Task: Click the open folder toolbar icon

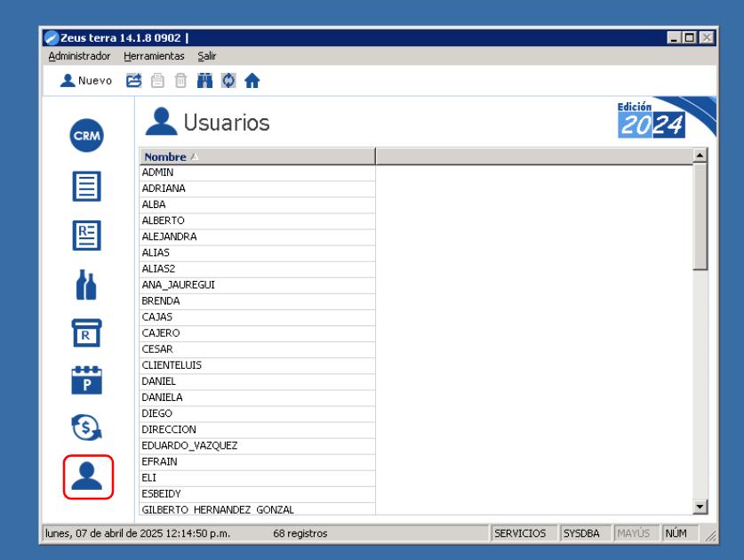Action: pos(134,81)
